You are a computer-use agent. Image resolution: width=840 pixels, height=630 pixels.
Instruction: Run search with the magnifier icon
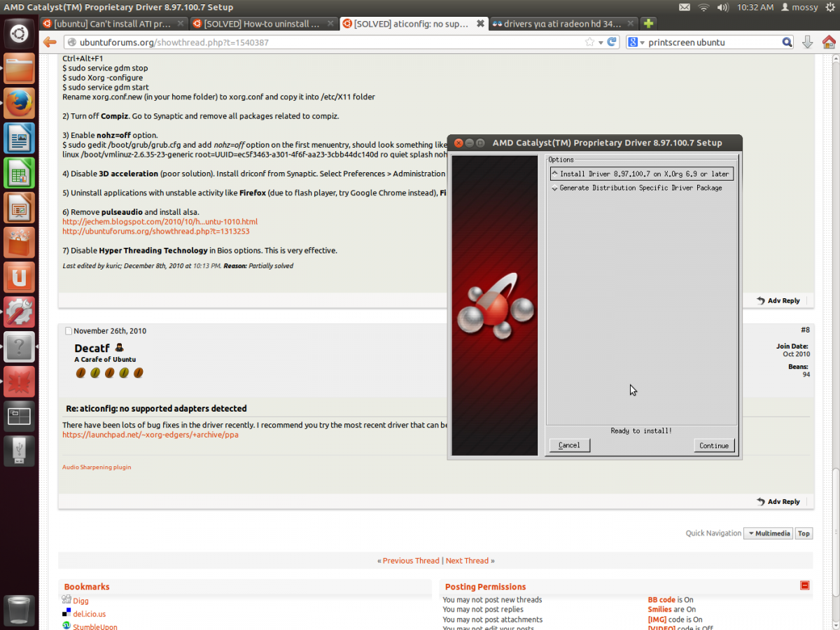coord(787,42)
